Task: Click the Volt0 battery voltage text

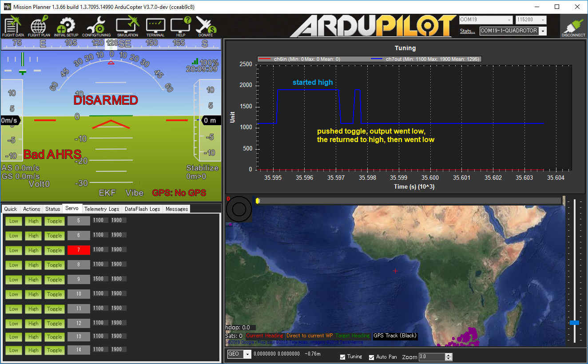Action: pos(40,184)
